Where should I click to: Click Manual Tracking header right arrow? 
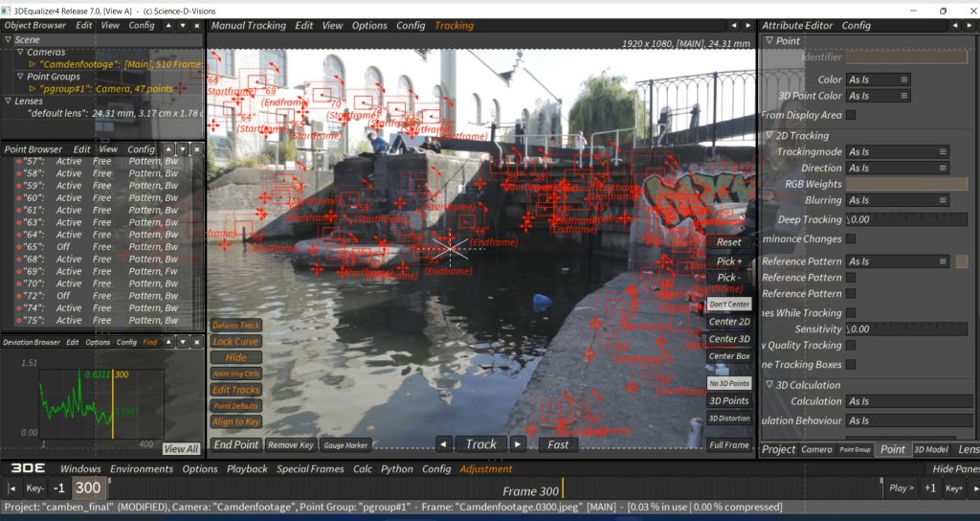tap(747, 26)
